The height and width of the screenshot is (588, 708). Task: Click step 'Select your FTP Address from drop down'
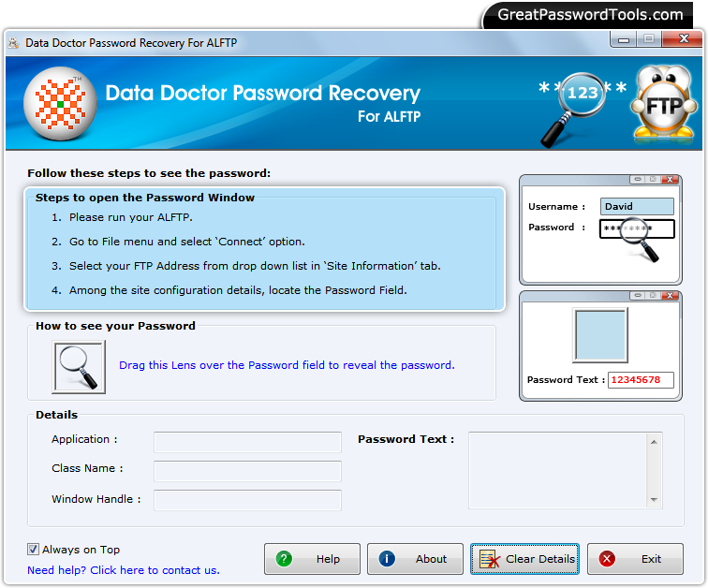point(255,266)
